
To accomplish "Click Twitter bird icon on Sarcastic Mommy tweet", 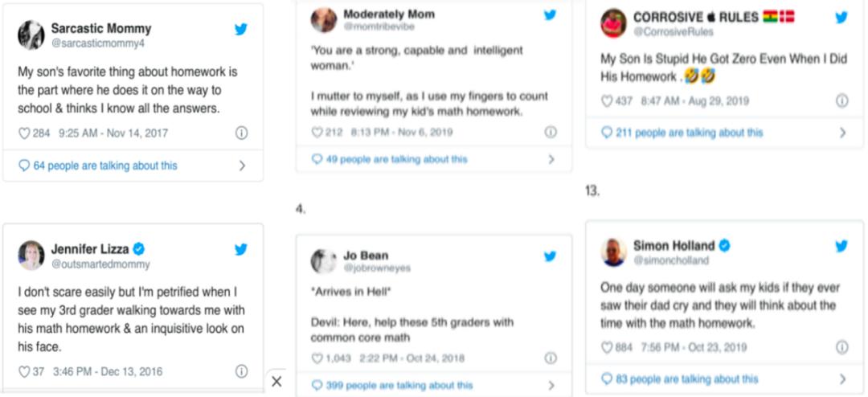I will pyautogui.click(x=240, y=29).
